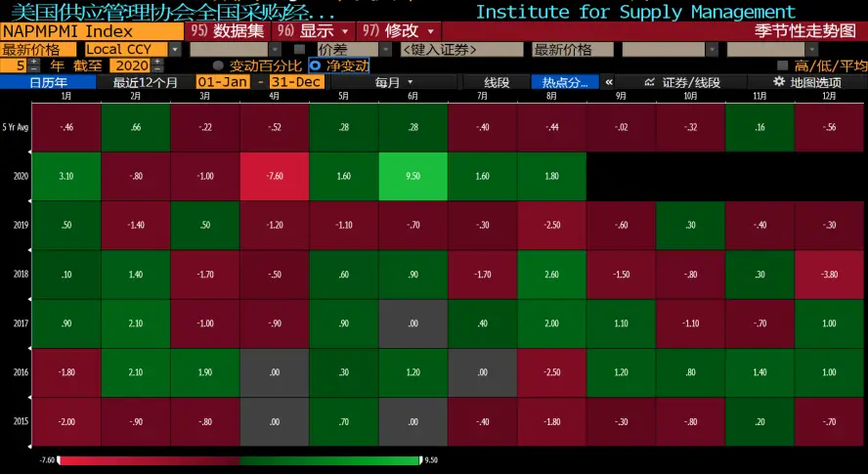Click the 8月 column header
Viewport: 868px width, 475px height.
coord(551,97)
